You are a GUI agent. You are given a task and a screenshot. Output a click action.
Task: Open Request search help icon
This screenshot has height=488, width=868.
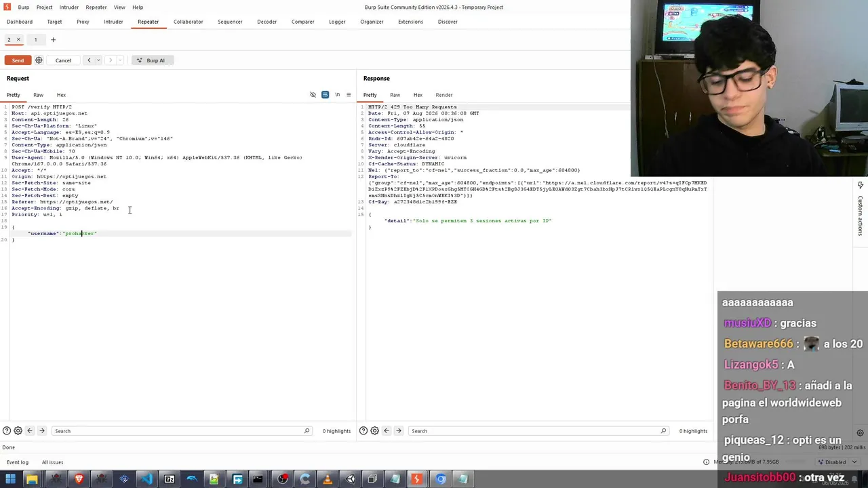(x=7, y=431)
